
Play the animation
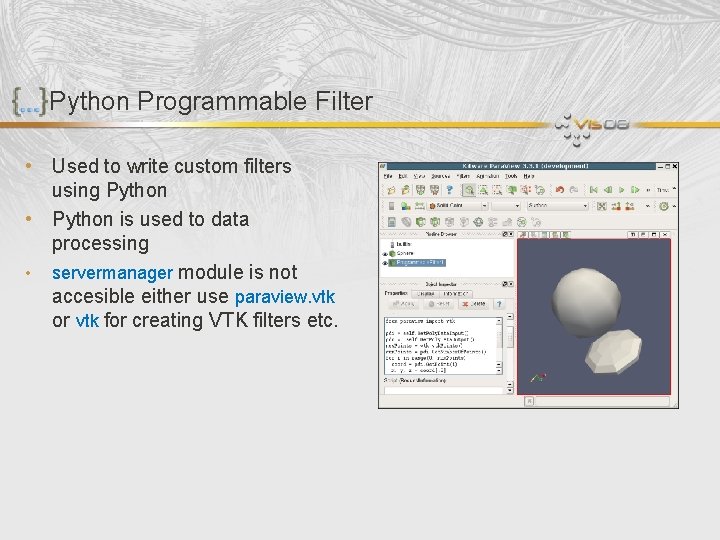[x=622, y=190]
